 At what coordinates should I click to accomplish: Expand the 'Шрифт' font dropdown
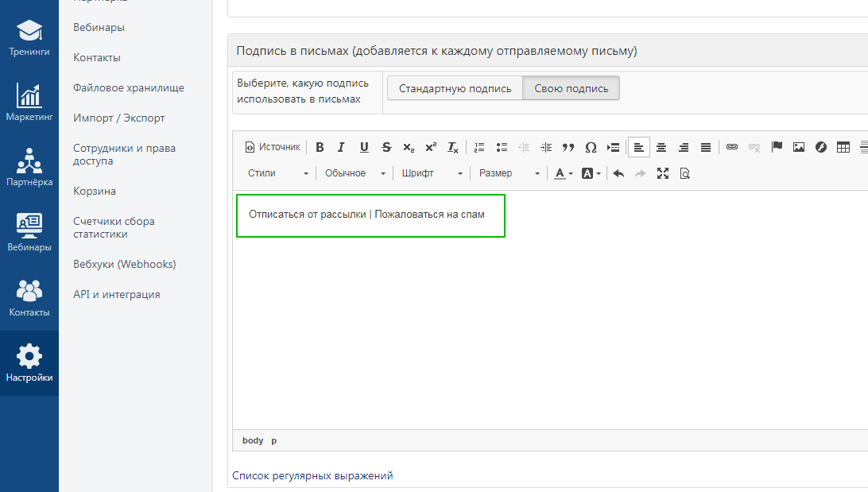pyautogui.click(x=432, y=173)
